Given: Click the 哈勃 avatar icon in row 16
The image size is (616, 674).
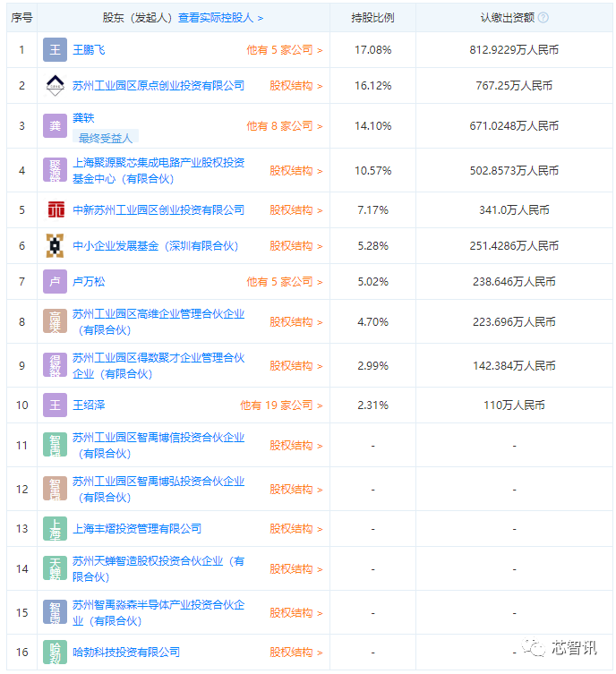Looking at the screenshot, I should click(x=55, y=653).
